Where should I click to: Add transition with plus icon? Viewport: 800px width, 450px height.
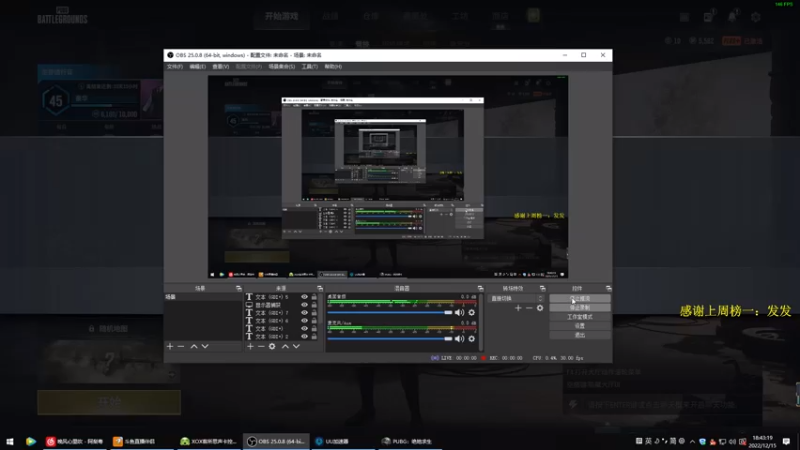click(x=518, y=308)
